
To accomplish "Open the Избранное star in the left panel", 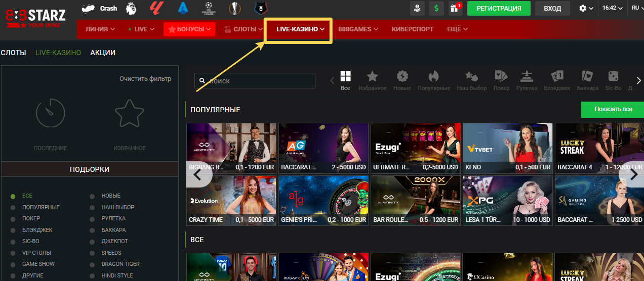I will [x=130, y=114].
